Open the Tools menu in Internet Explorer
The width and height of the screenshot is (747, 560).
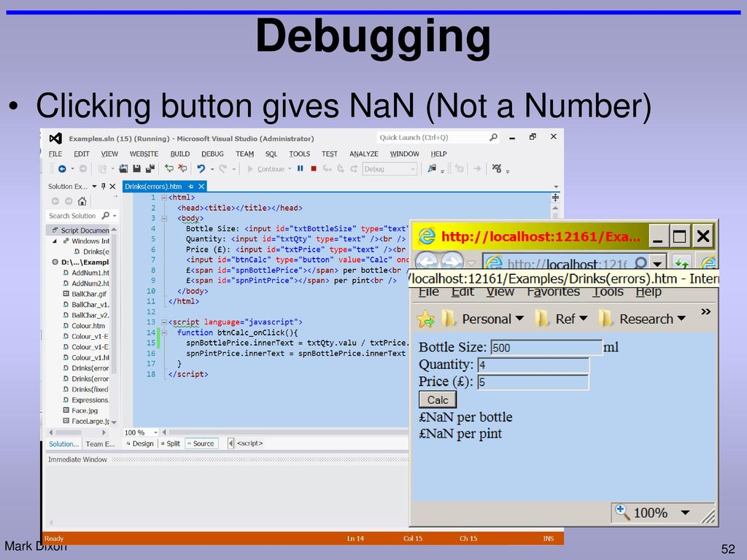click(608, 292)
